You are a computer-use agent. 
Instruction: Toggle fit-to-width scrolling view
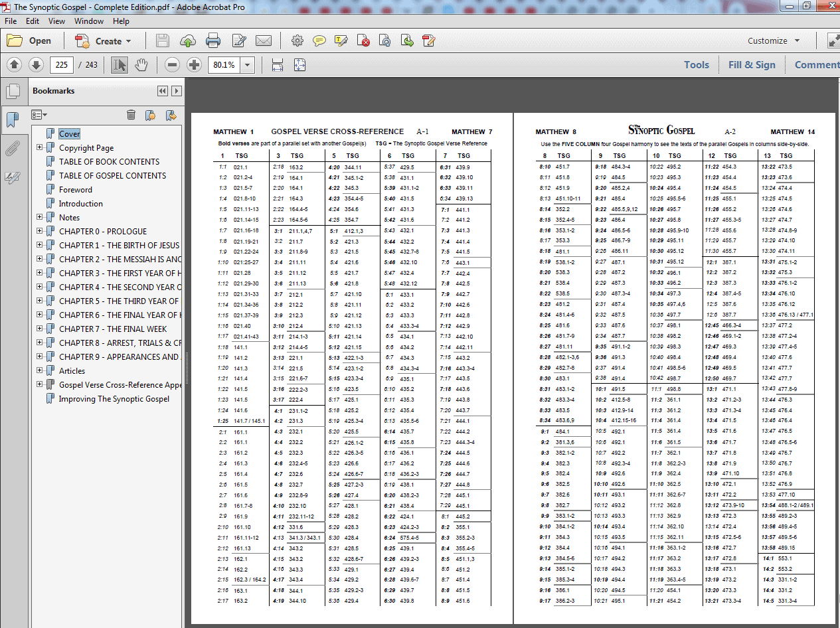(x=278, y=64)
